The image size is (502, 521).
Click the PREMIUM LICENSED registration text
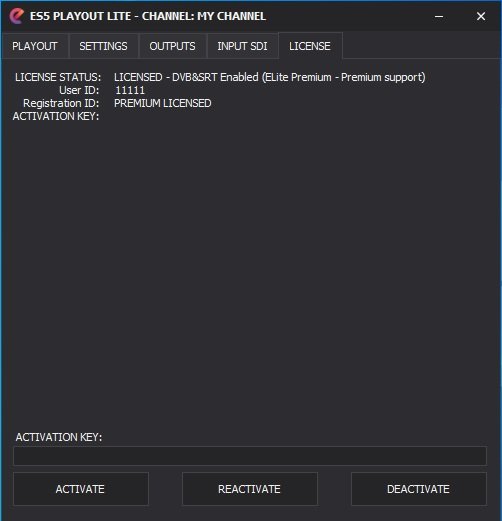[x=163, y=103]
